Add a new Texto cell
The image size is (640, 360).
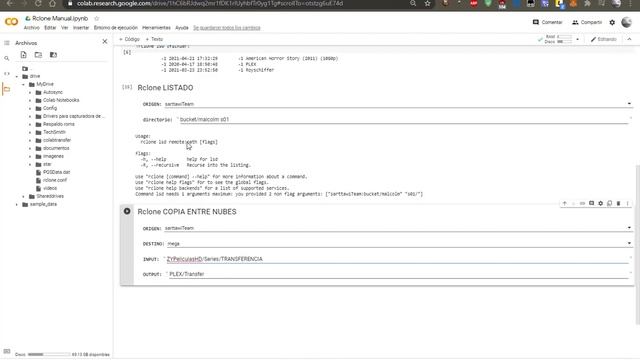154,39
